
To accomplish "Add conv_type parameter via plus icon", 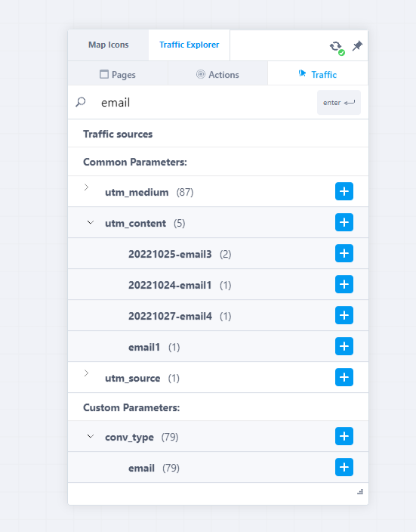I will (344, 436).
